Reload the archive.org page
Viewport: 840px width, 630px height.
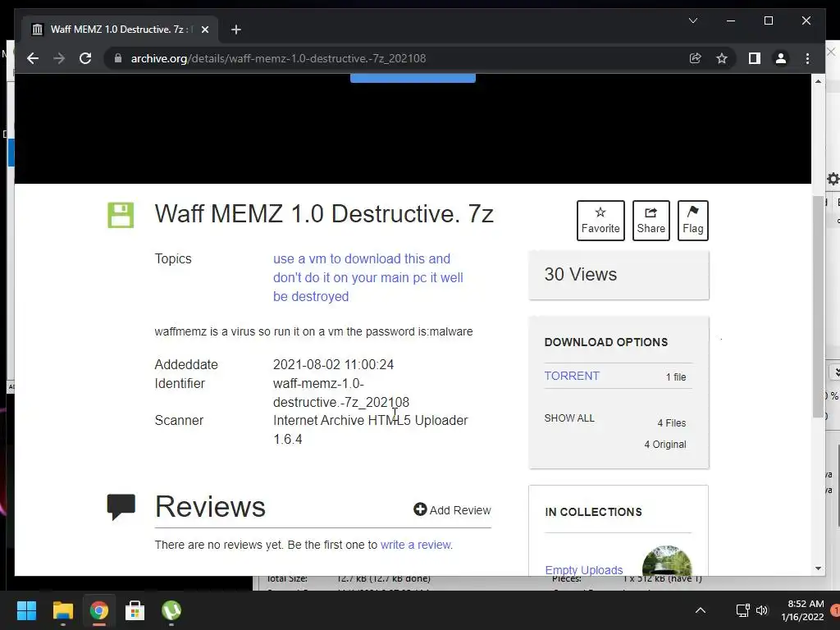(85, 58)
